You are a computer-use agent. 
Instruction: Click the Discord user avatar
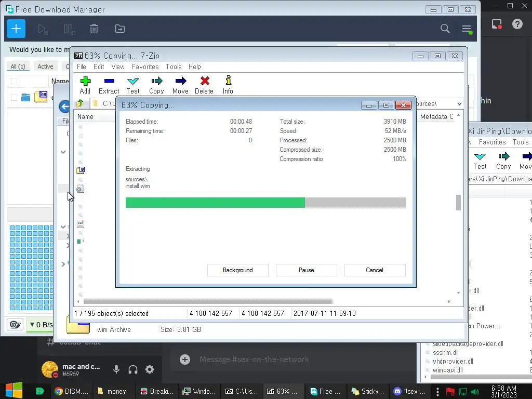tap(50, 369)
